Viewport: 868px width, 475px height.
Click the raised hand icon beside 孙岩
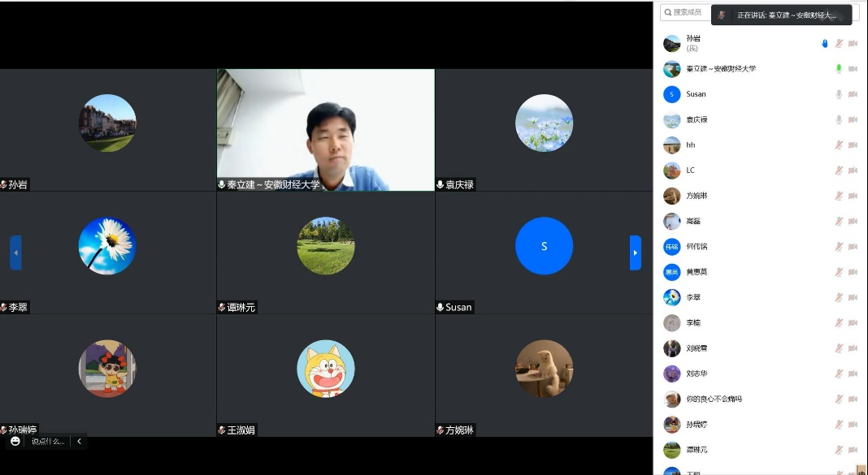pos(824,44)
